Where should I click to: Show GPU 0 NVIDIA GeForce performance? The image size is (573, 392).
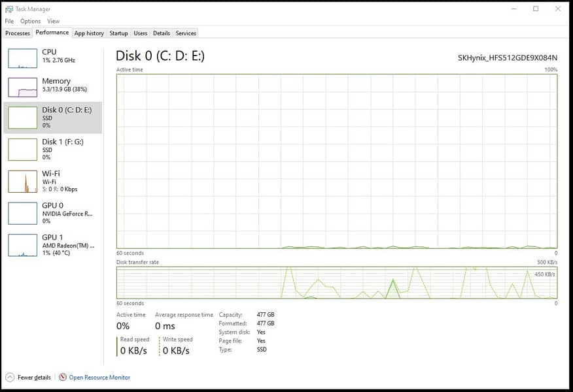(x=53, y=213)
